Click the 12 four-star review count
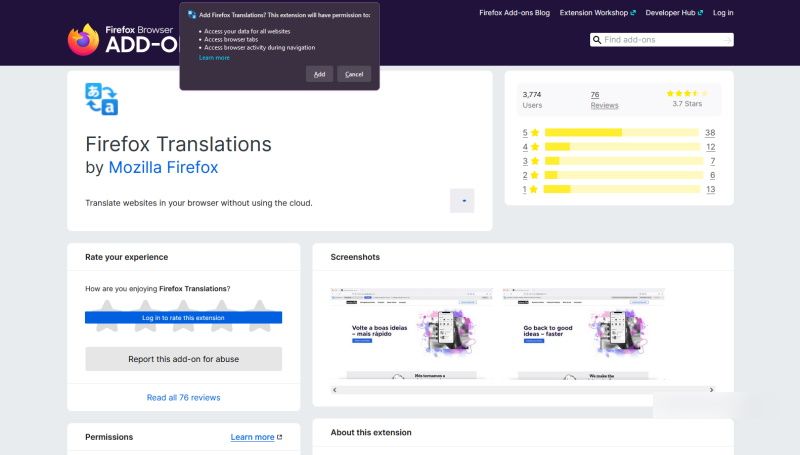800x455 pixels. click(x=711, y=147)
